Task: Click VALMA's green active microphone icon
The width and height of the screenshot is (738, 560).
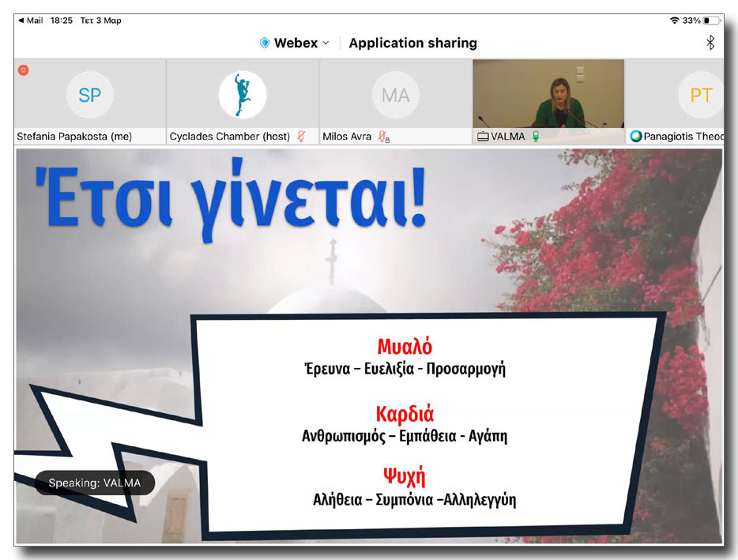Action: 535,137
